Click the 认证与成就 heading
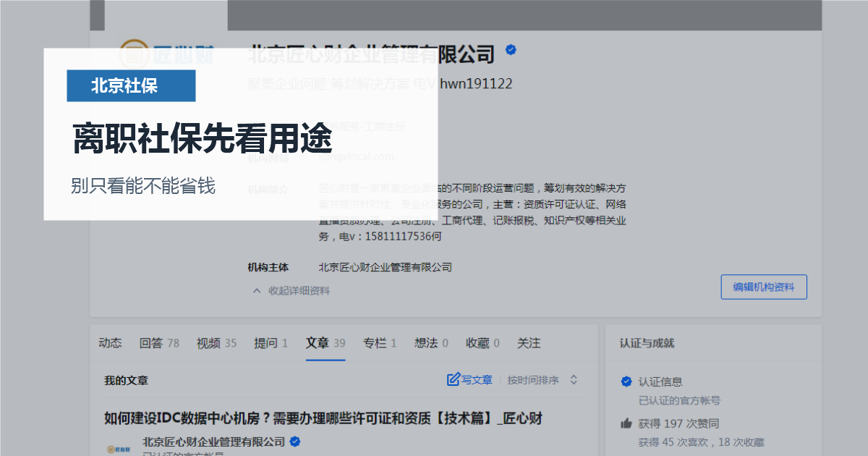 pyautogui.click(x=647, y=343)
